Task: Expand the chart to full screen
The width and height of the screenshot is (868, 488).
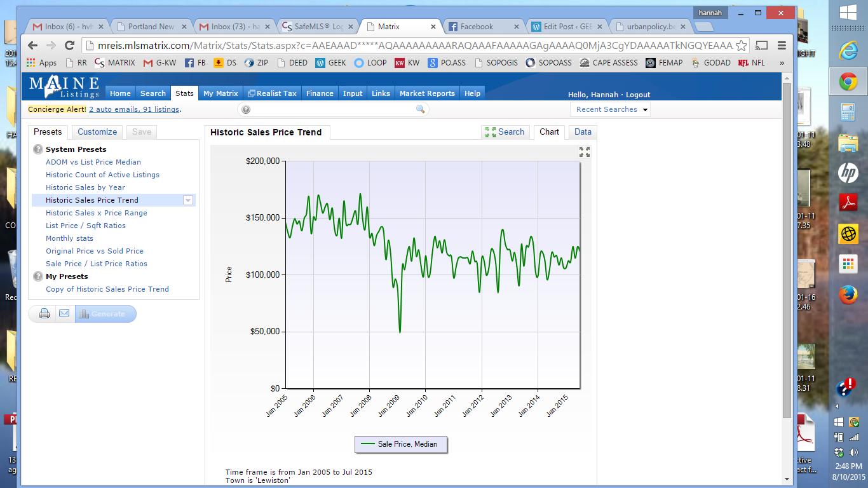Action: tap(584, 152)
